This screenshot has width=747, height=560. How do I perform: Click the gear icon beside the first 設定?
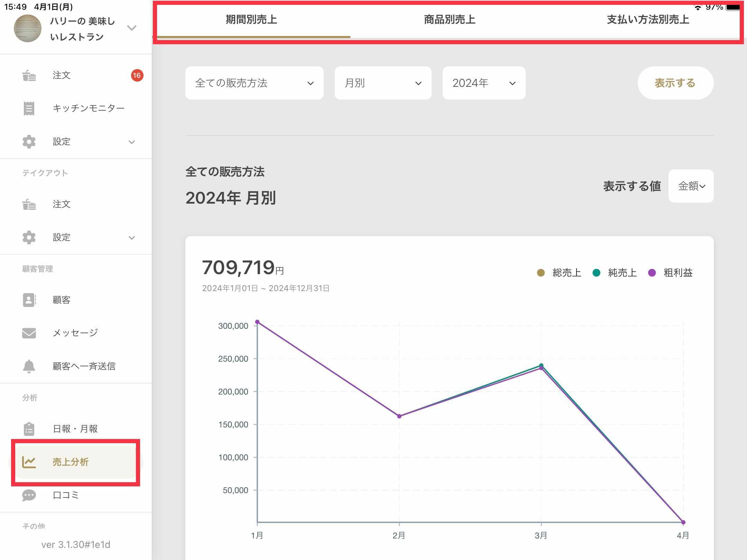[29, 142]
